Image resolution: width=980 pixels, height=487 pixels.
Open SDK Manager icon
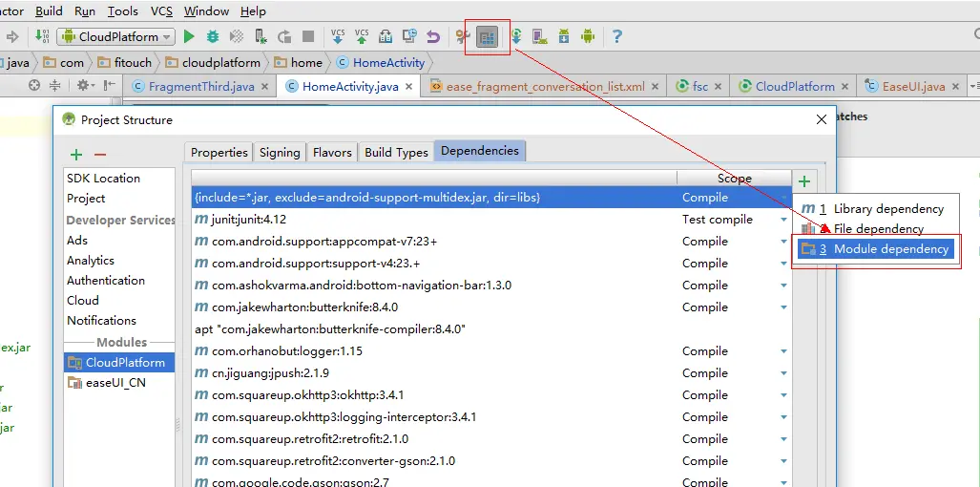click(x=564, y=37)
